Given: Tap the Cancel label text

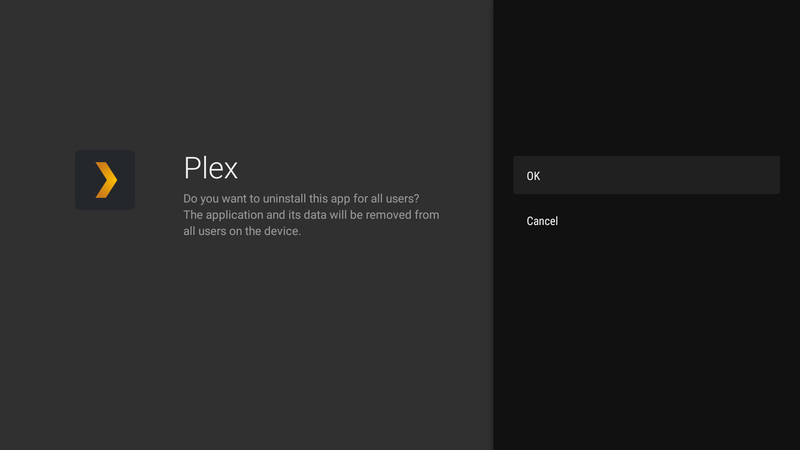Looking at the screenshot, I should pos(542,221).
